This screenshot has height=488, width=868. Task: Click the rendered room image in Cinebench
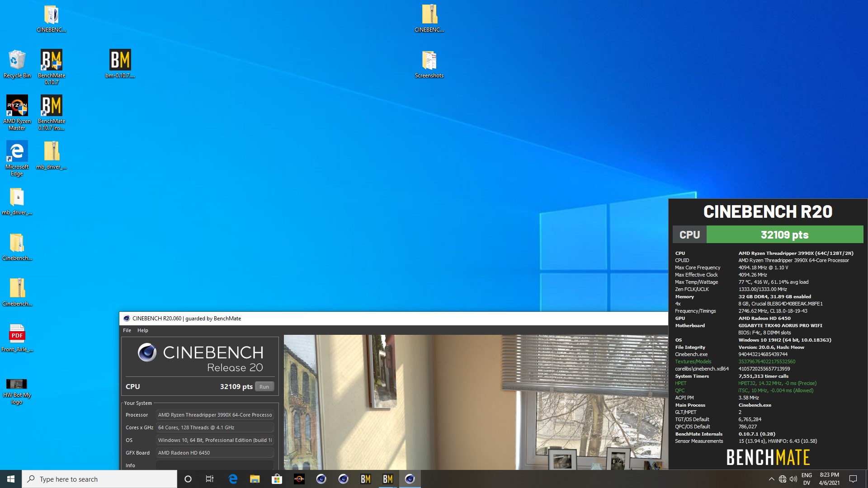pyautogui.click(x=476, y=402)
